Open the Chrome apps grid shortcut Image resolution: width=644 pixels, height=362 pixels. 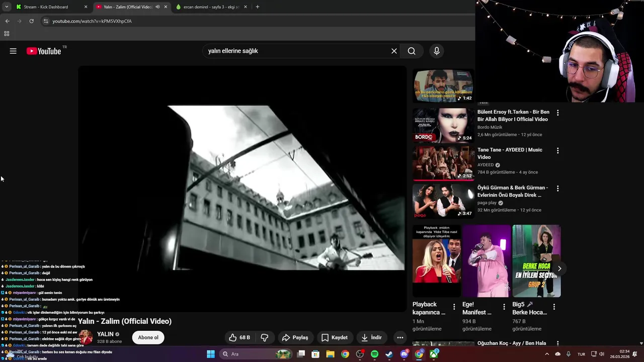[x=7, y=34]
